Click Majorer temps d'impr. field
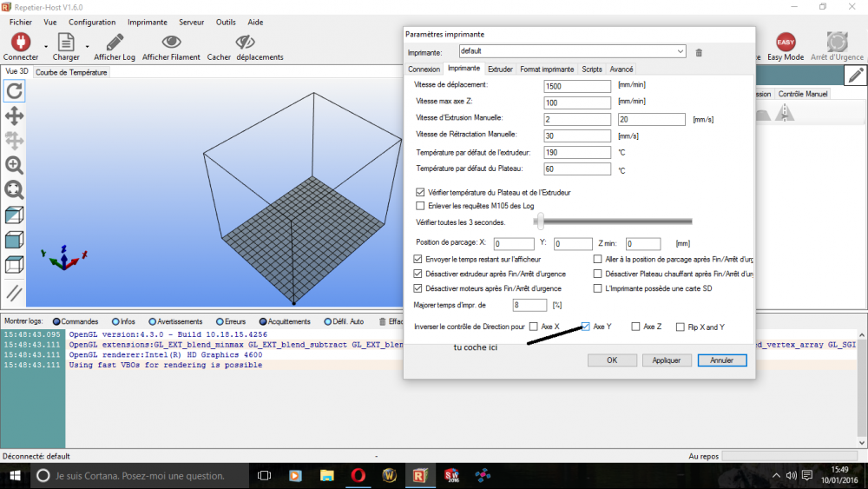868x489 pixels. pyautogui.click(x=529, y=305)
